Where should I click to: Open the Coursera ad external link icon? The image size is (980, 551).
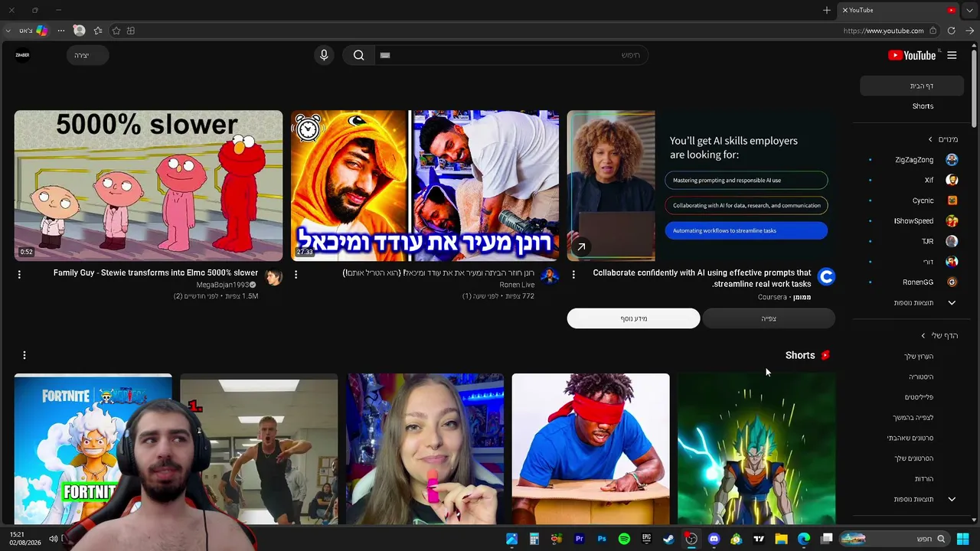coord(581,246)
